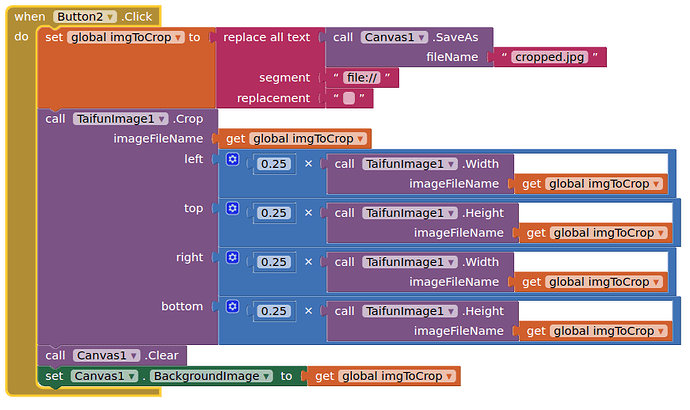Image resolution: width=690 pixels, height=410 pixels.
Task: Edit the 0.25 number in the left row
Action: 274,164
